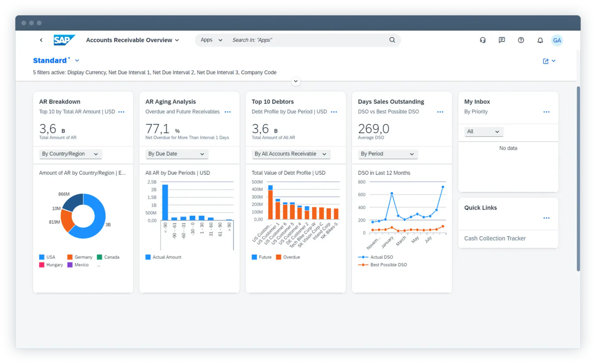Click the Canada legend swatch
Image resolution: width=596 pixels, height=364 pixels.
pos(99,257)
